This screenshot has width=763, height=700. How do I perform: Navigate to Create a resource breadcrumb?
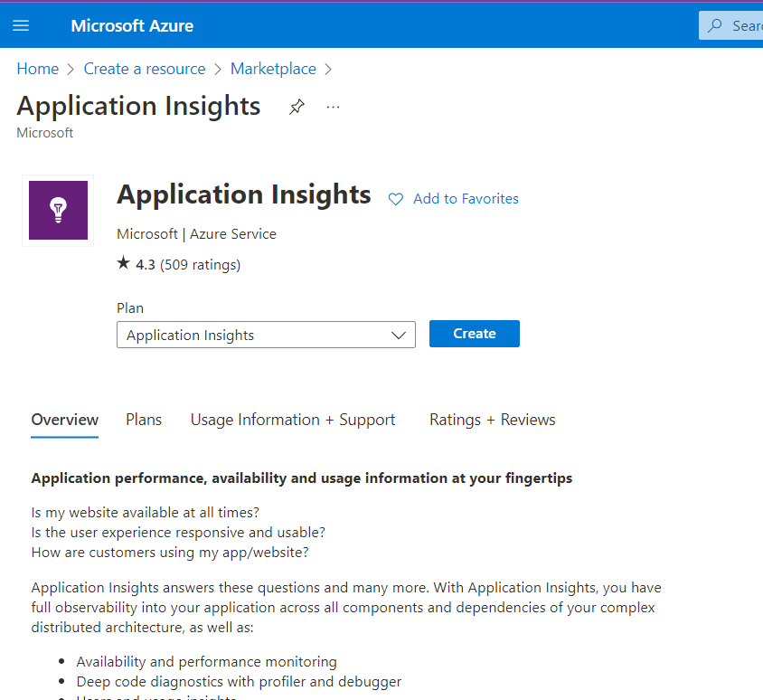tap(145, 69)
